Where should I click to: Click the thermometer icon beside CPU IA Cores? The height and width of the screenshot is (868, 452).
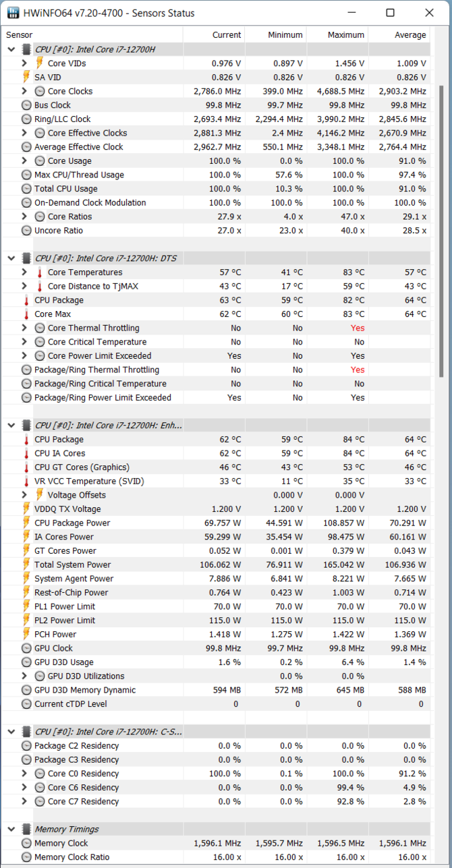pos(26,453)
